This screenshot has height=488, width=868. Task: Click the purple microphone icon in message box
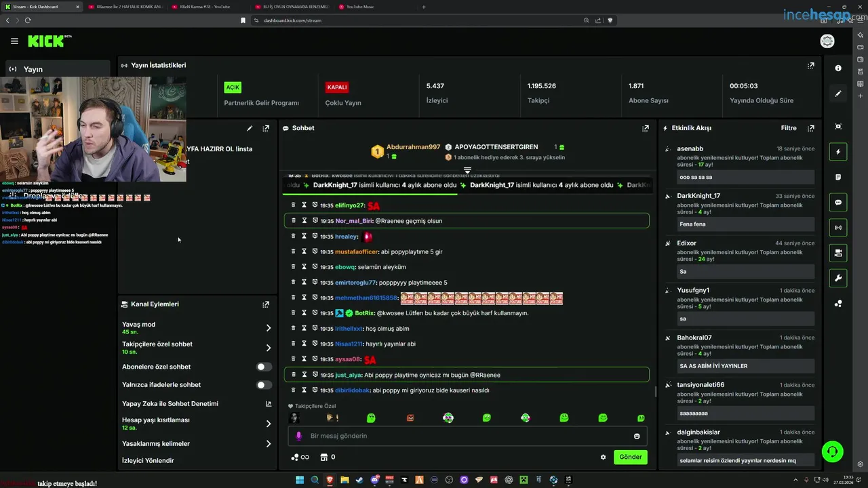[298, 436]
